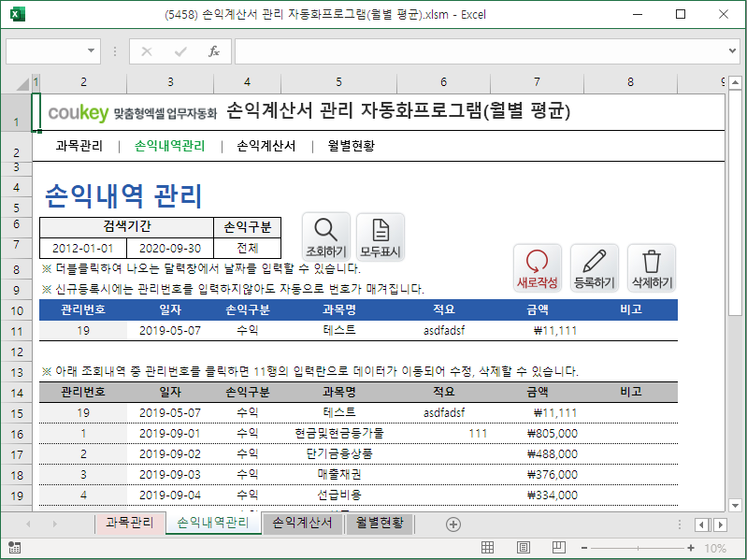Click start date cell 2012-01-01

(83, 248)
